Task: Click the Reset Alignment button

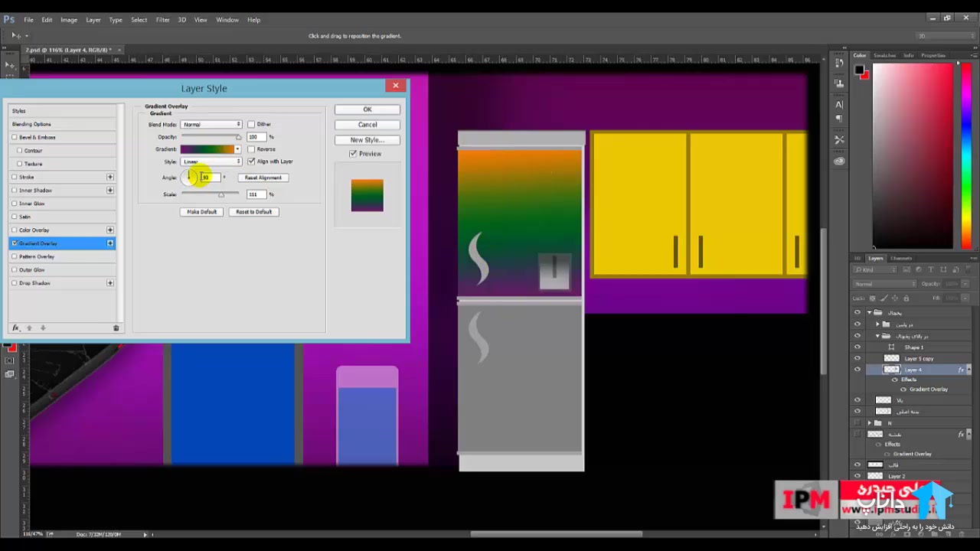Action: [x=263, y=178]
